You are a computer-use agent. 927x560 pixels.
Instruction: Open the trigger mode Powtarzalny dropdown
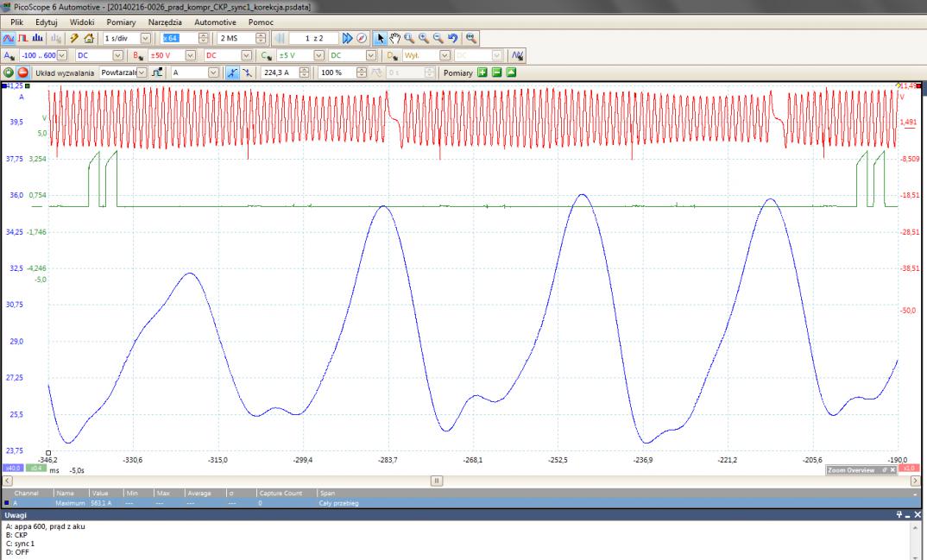point(142,73)
